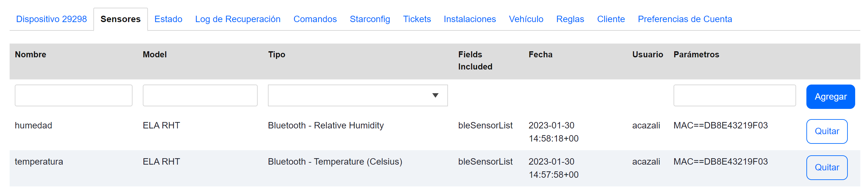Switch to the Estado tab
The width and height of the screenshot is (868, 196).
tap(168, 19)
